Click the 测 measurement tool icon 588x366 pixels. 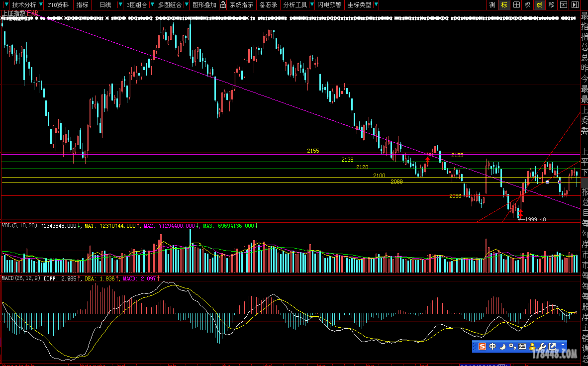[492, 5]
